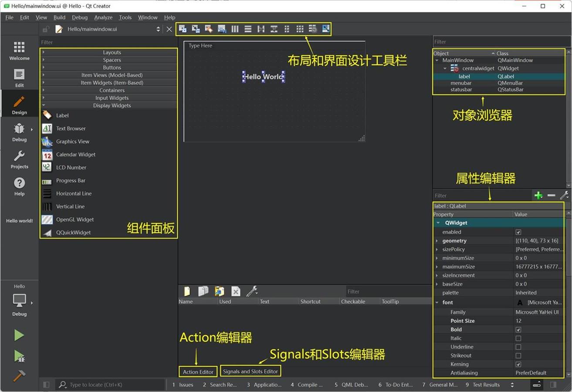Image resolution: width=572 pixels, height=392 pixels.
Task: Click the paste action icon
Action: tap(219, 291)
